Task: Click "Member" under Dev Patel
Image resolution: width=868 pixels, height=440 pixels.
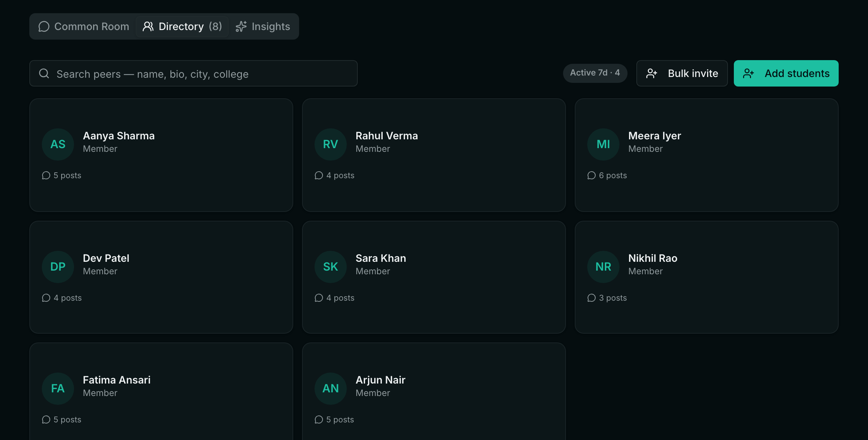Action: pos(100,271)
